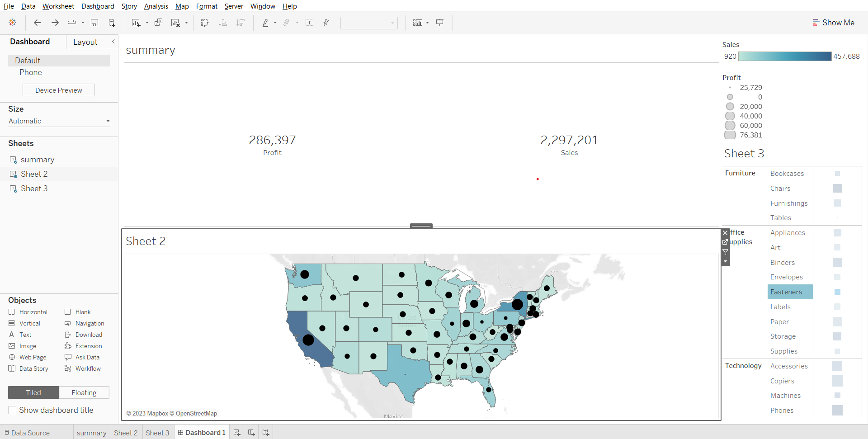This screenshot has width=868, height=439.
Task: Collapse the Dashboard side pane
Action: point(113,42)
